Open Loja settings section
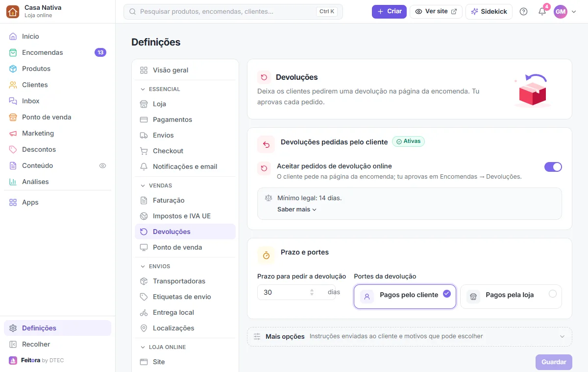This screenshot has width=588, height=372. point(185,104)
